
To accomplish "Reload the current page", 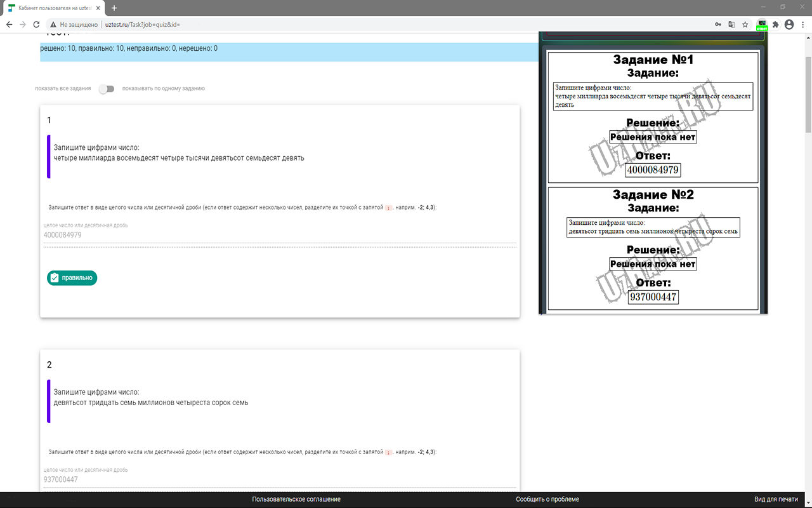I will pos(37,25).
